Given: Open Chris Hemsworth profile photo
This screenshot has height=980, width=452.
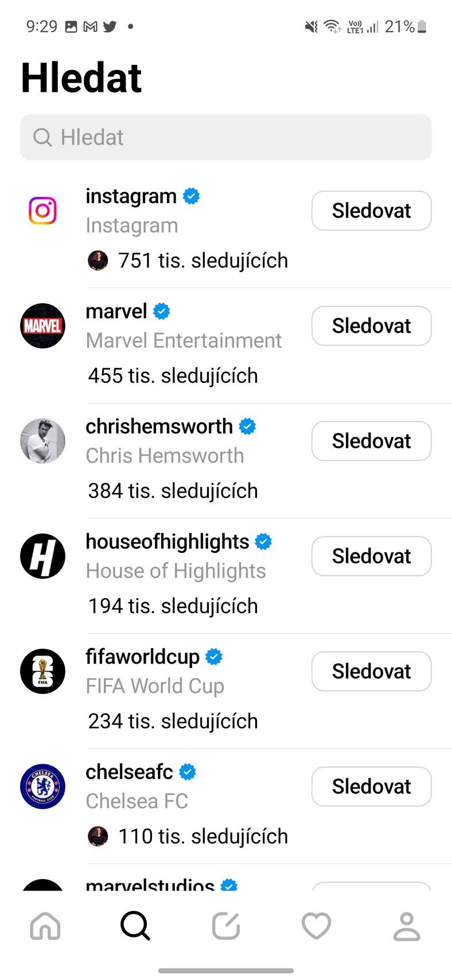Looking at the screenshot, I should tap(42, 441).
